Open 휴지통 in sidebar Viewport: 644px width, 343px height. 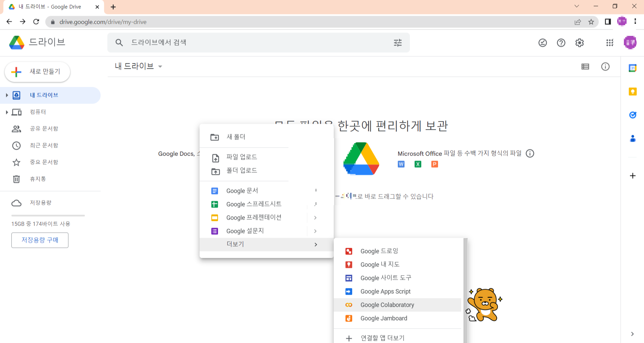(x=50, y=179)
